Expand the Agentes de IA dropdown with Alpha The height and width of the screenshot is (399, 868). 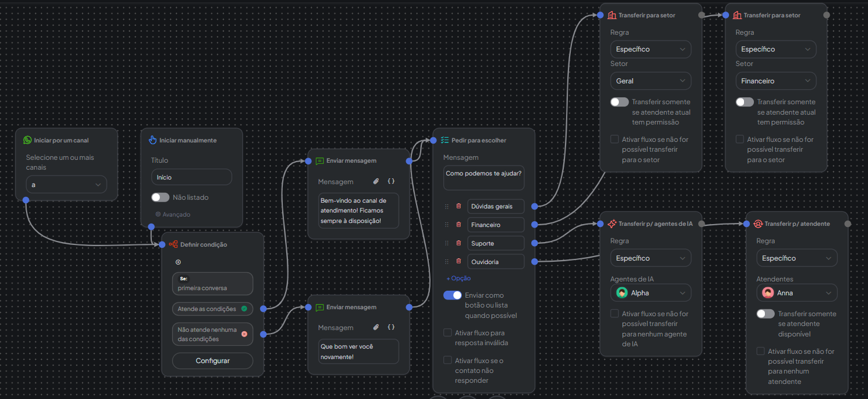coord(651,293)
